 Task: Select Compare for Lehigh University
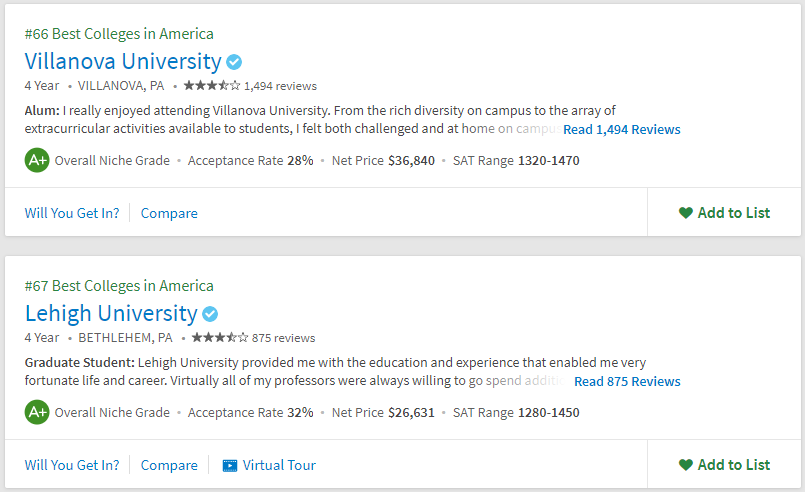pos(169,465)
